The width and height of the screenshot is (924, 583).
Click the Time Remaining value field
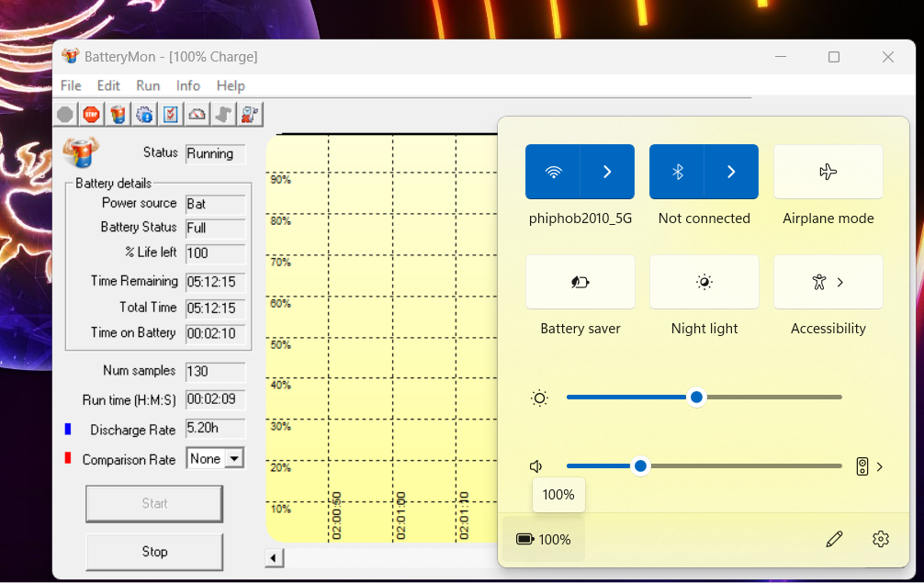[x=215, y=282]
